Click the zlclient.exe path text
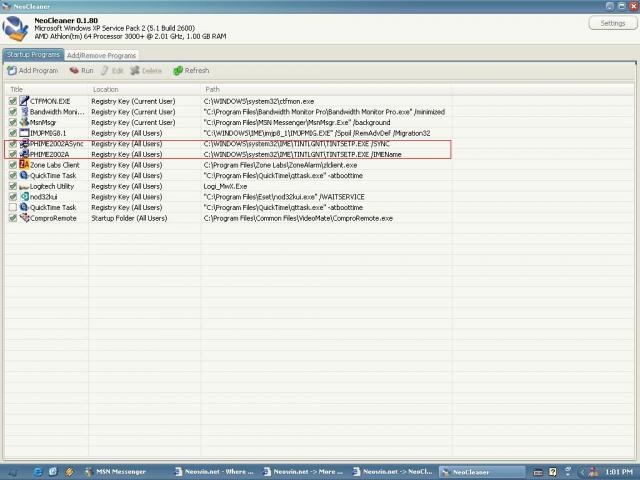 [280, 165]
